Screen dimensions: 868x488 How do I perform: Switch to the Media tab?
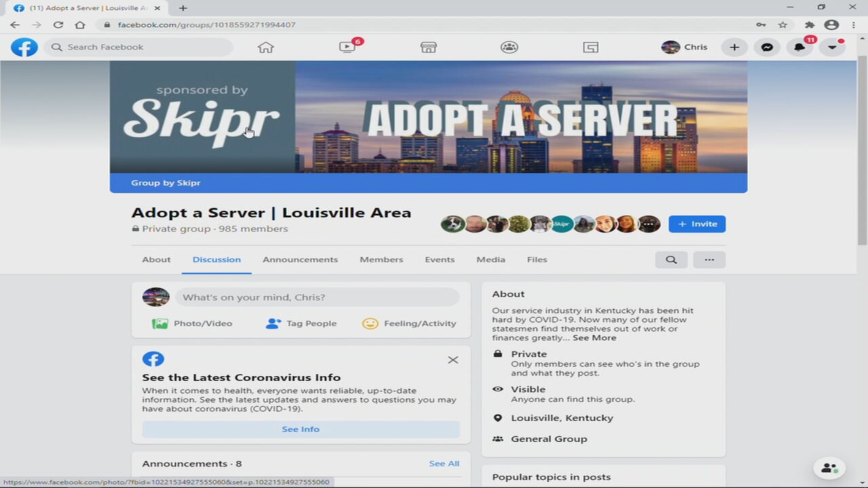pyautogui.click(x=490, y=260)
